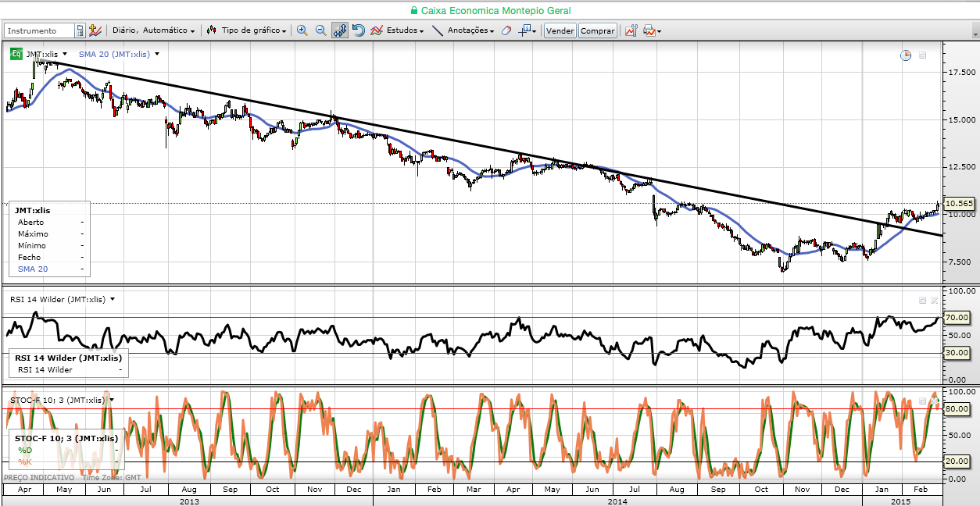The height and width of the screenshot is (506, 980).
Task: Close the RSI 14 Wilder panel
Action: tap(934, 300)
